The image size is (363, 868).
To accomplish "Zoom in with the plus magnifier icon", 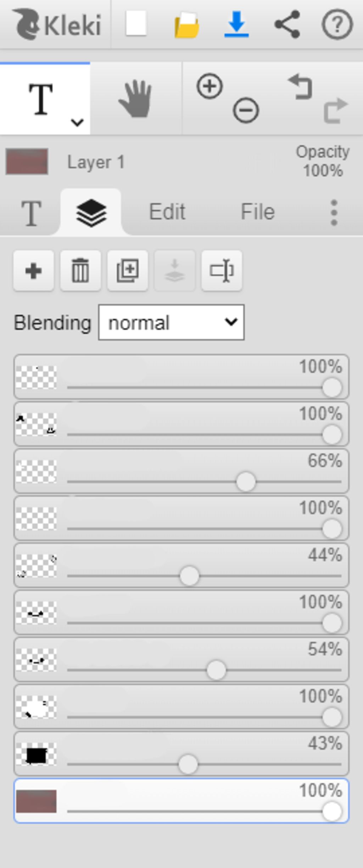I will coord(210,86).
